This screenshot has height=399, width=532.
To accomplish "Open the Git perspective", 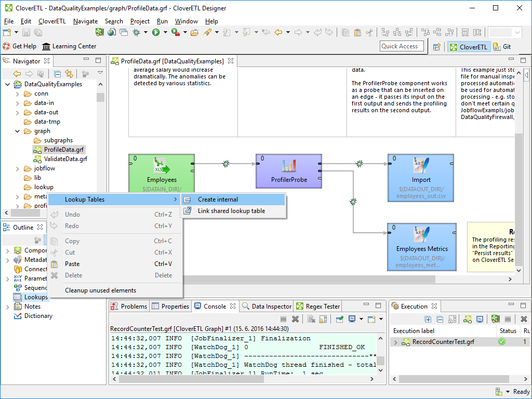I will (502, 47).
